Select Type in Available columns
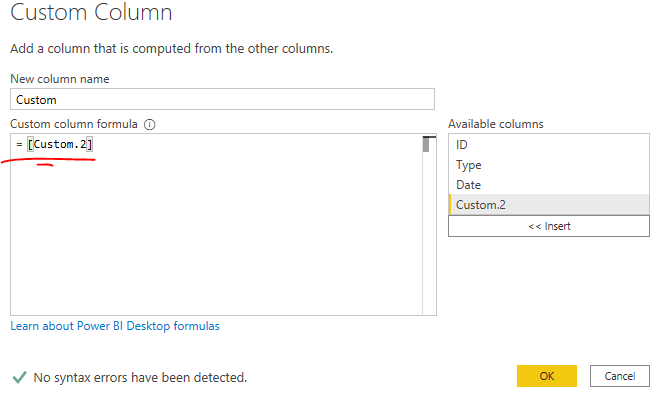 (x=549, y=165)
